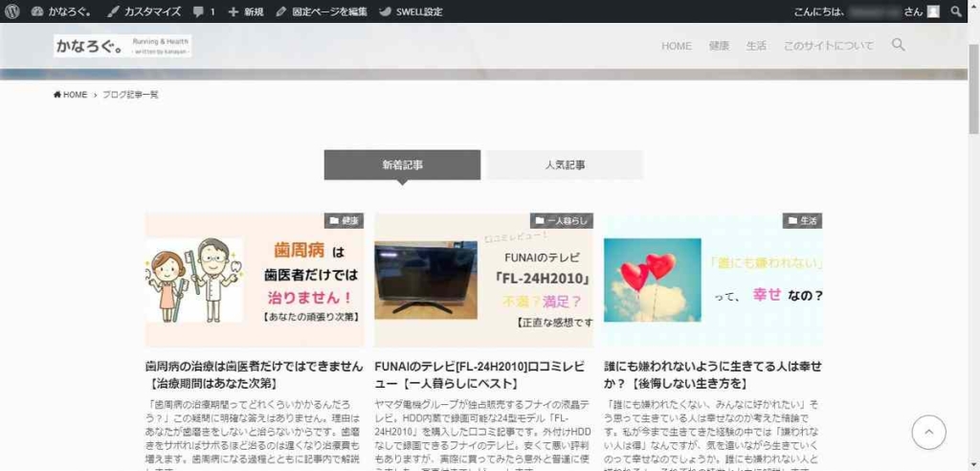Click 固定ページを編集 edit page link
This screenshot has height=471, width=980.
coord(322,11)
